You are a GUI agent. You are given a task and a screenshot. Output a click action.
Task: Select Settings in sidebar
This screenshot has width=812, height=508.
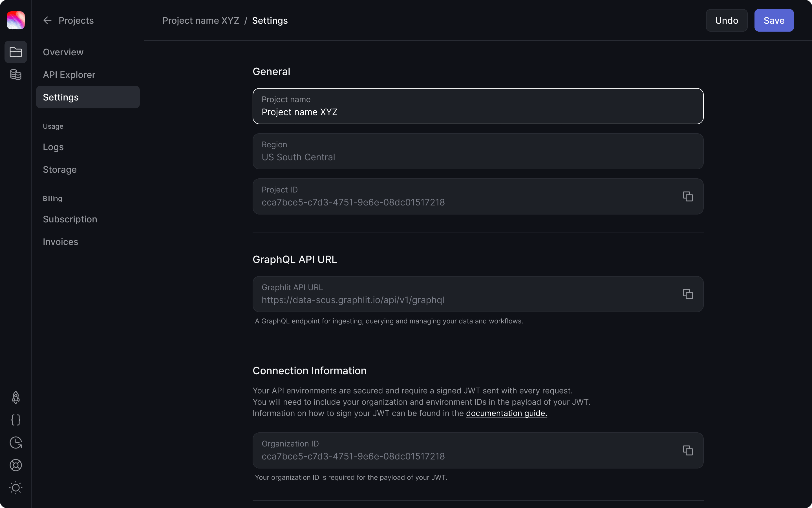coord(88,97)
